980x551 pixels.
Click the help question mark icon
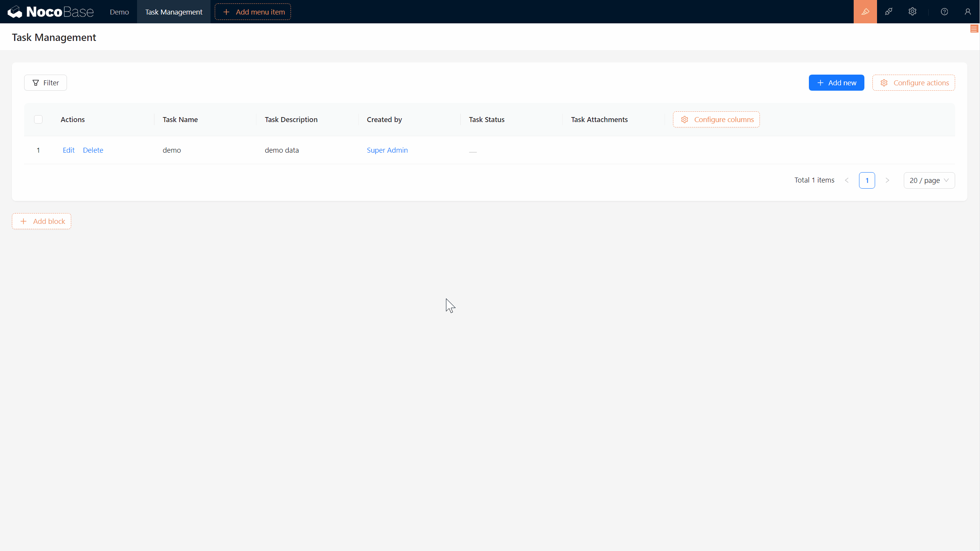point(944,11)
